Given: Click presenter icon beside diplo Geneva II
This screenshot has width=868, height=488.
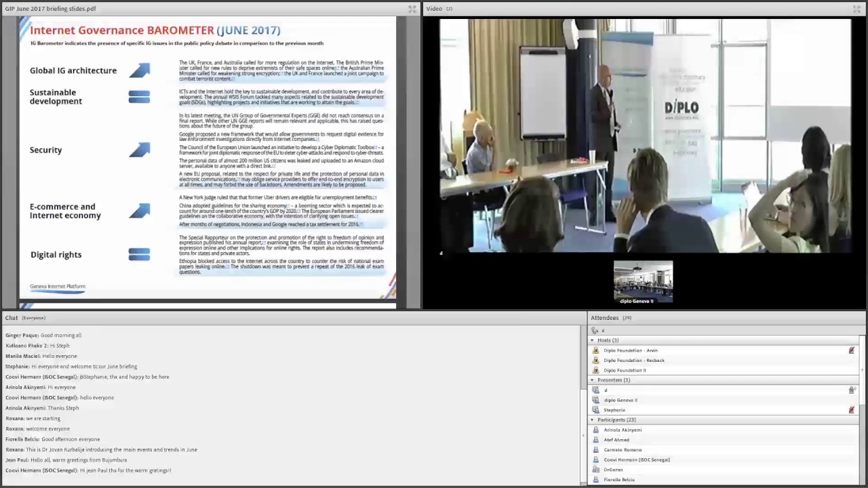Looking at the screenshot, I should (596, 400).
